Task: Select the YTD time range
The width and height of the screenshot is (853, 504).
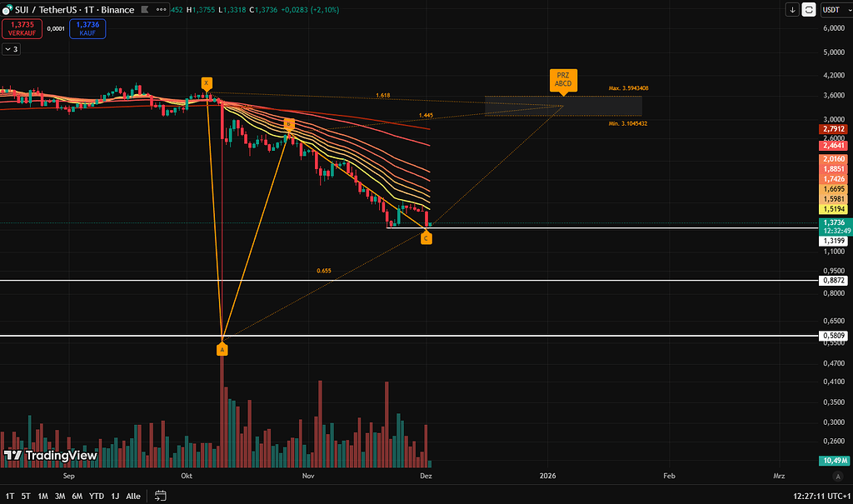Action: (x=97, y=496)
